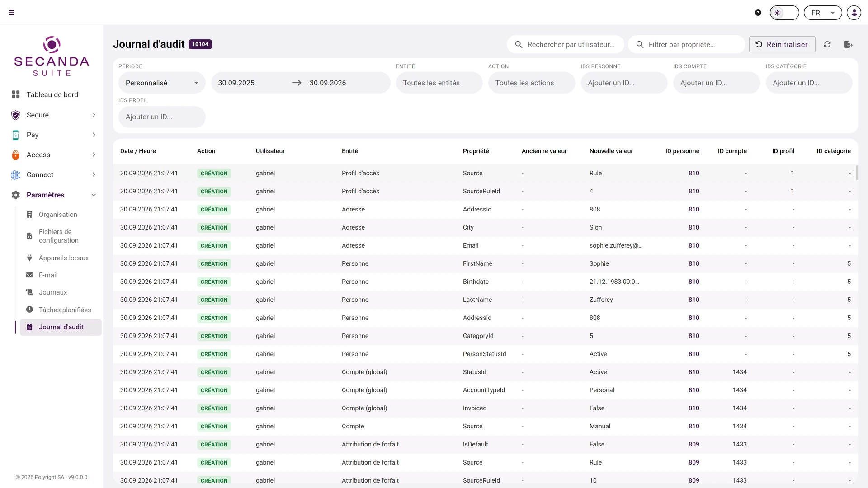Screen dimensions: 868x488
Task: Click the Tâches planifiées clock icon
Action: (29, 310)
